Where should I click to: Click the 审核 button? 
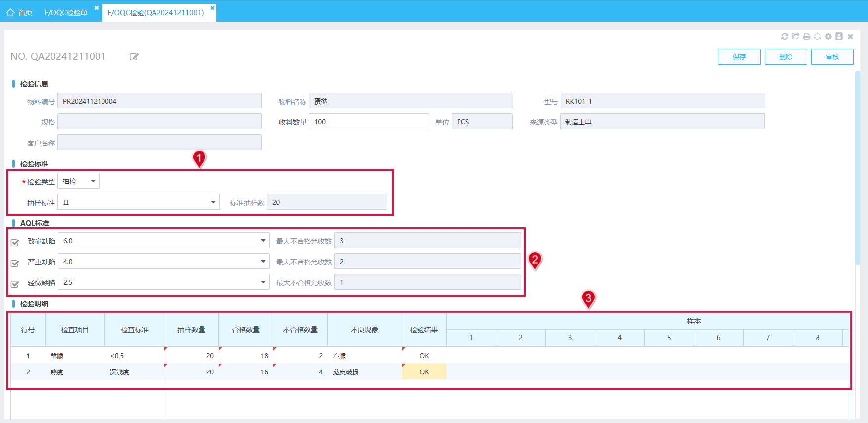pos(832,57)
